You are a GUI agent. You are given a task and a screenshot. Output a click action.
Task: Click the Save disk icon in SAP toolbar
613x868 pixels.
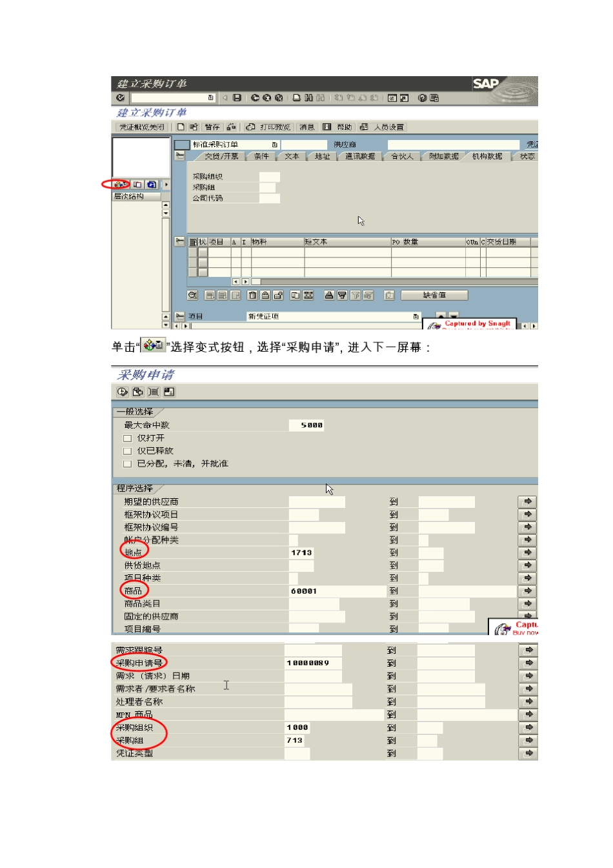pyautogui.click(x=237, y=97)
